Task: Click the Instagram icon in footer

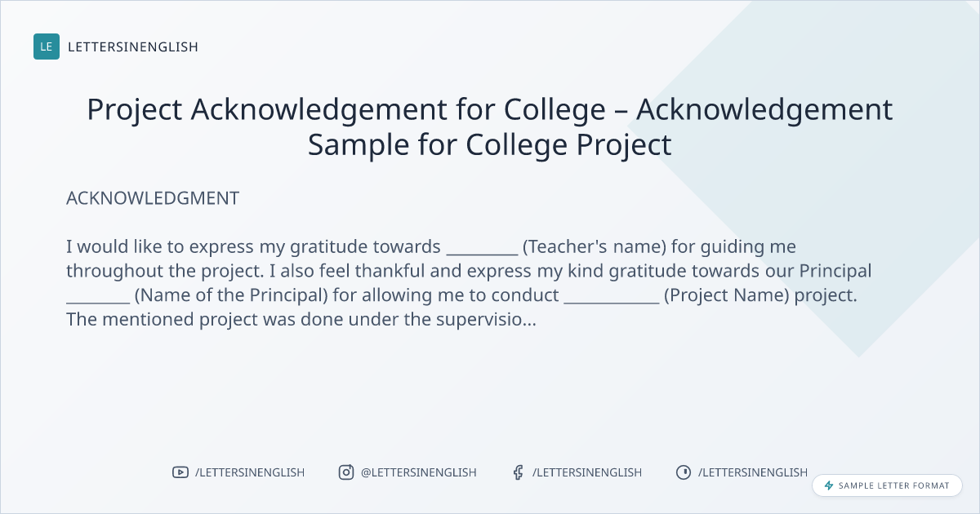Action: [x=346, y=472]
